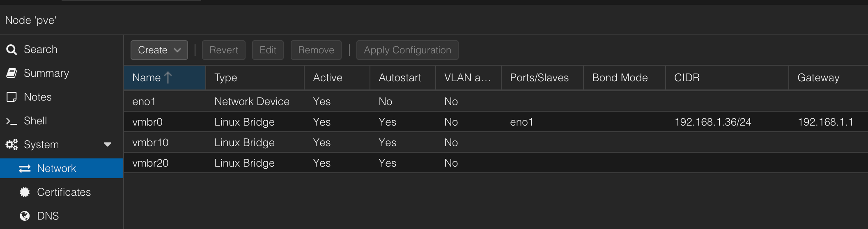
Task: Click the DNS globe icon
Action: point(25,216)
